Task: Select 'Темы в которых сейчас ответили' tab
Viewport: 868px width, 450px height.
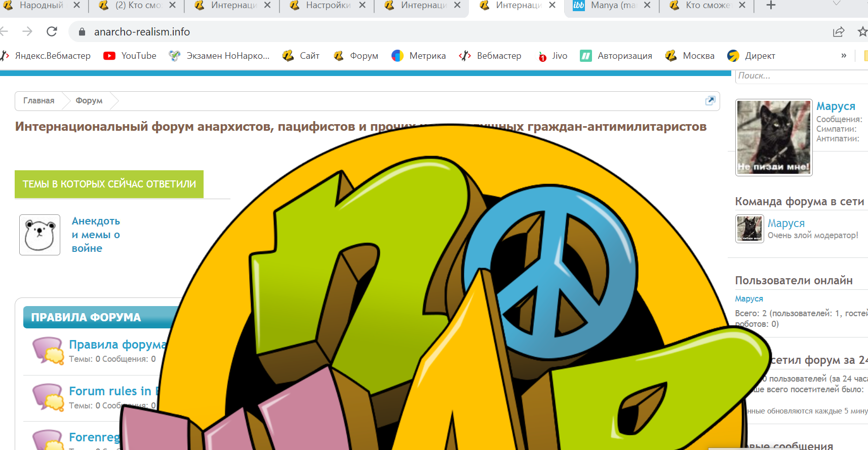Action: [x=109, y=184]
